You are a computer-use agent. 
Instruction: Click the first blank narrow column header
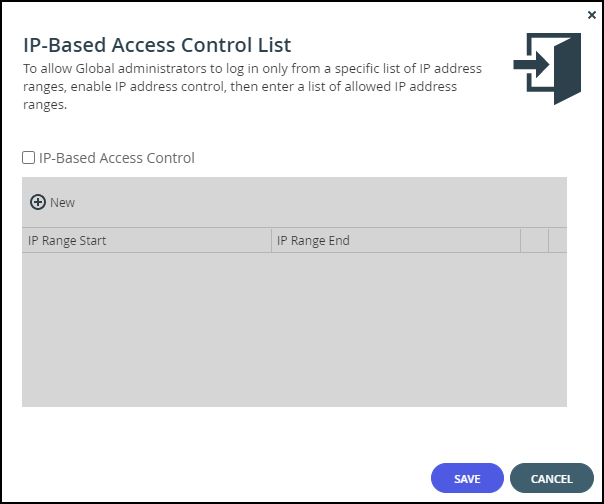click(x=535, y=240)
